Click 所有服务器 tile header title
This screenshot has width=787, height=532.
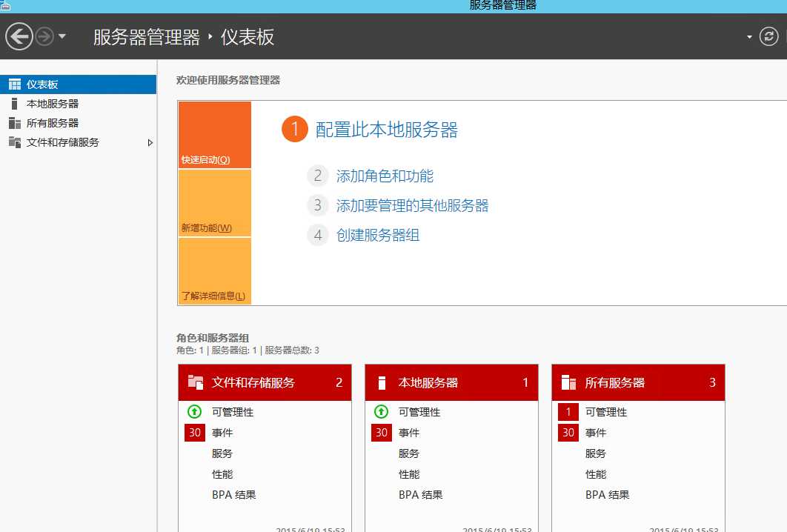(615, 382)
